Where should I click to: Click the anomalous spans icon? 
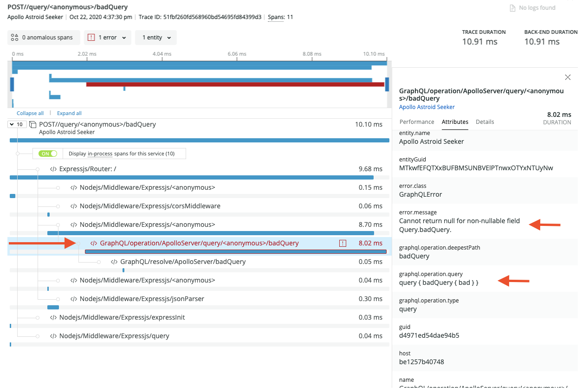point(14,38)
